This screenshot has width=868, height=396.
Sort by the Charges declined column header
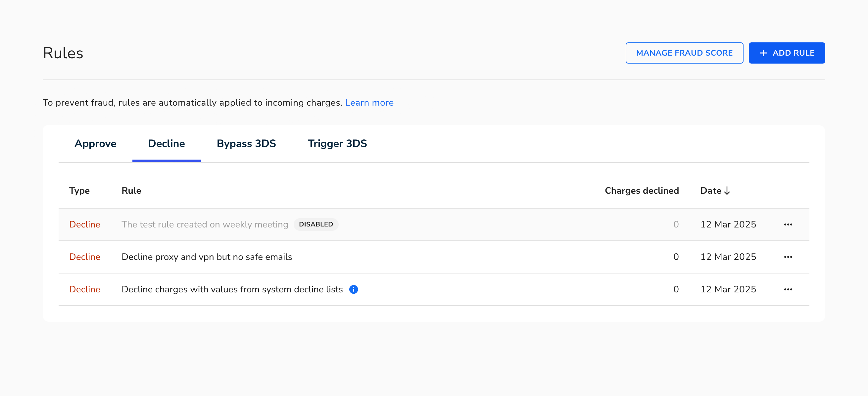coord(642,191)
